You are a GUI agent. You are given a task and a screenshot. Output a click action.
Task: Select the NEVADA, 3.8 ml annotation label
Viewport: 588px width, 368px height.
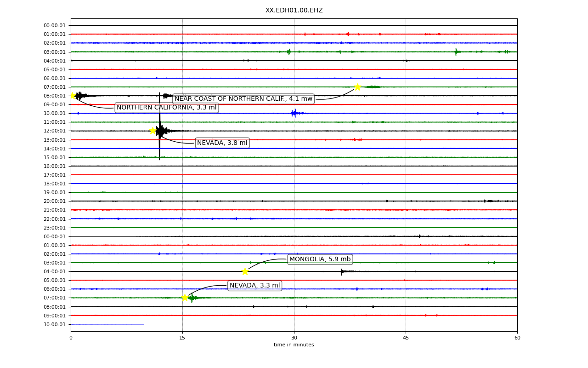[x=222, y=143]
